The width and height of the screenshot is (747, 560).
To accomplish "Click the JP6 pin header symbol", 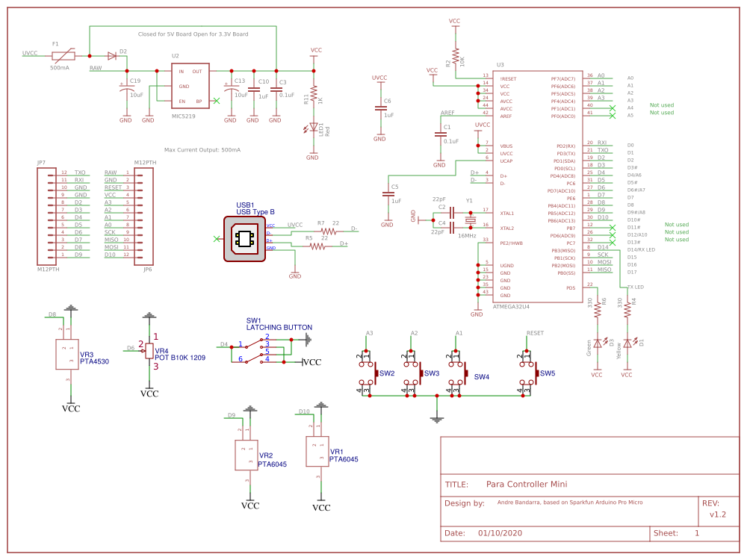I will (143, 217).
